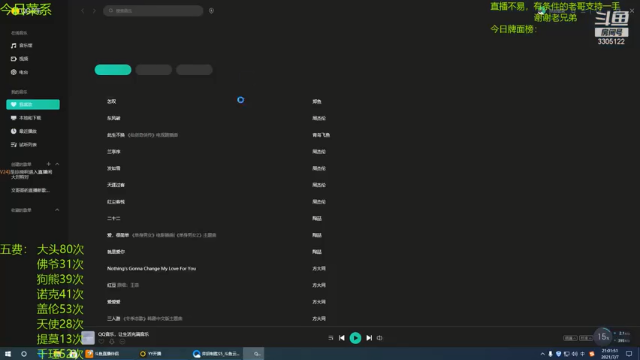
Task: Select the active green first tab
Action: [x=113, y=70]
